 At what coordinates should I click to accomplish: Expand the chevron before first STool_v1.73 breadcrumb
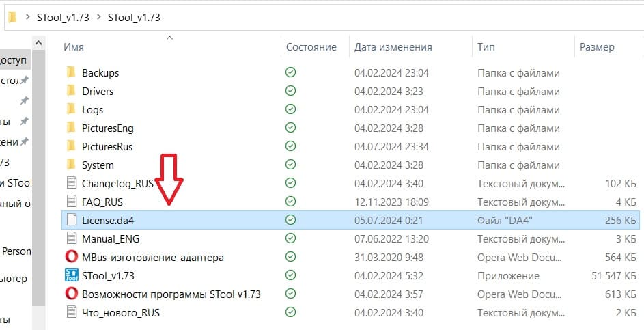click(x=27, y=17)
